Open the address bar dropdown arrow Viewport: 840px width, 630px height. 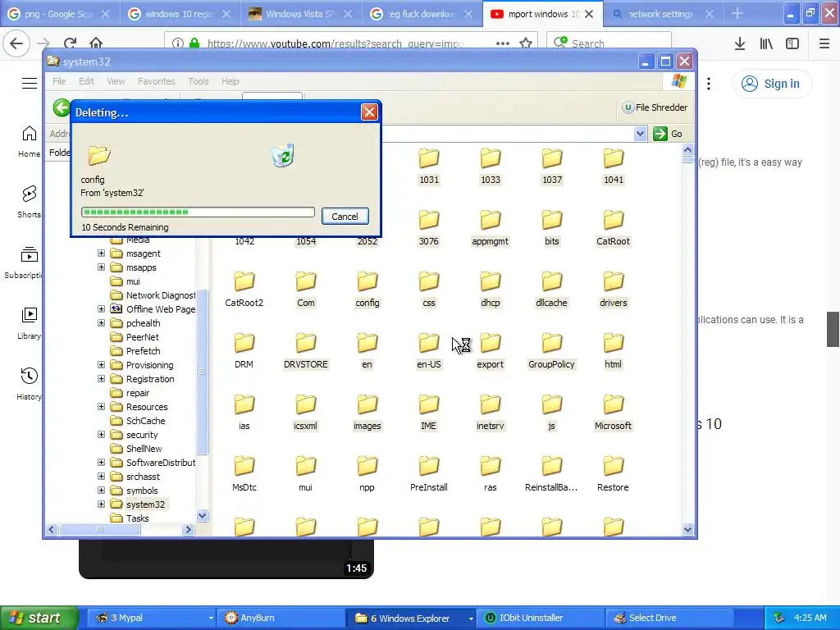(640, 134)
